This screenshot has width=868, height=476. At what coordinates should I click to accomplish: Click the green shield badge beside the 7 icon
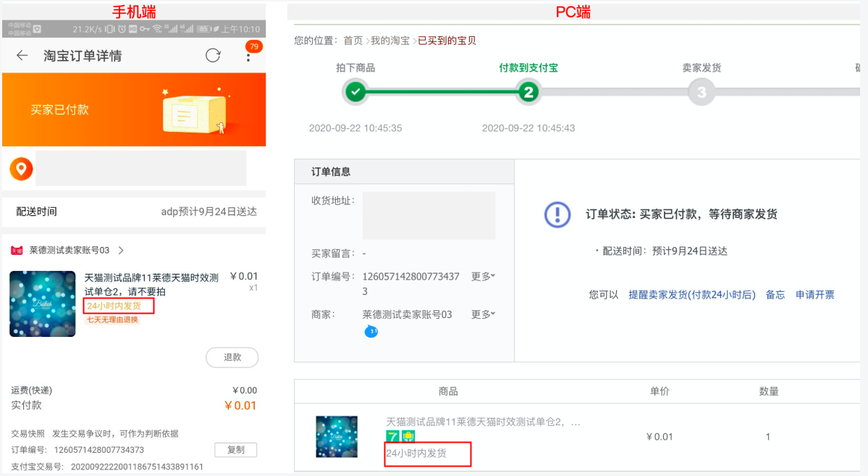click(408, 437)
